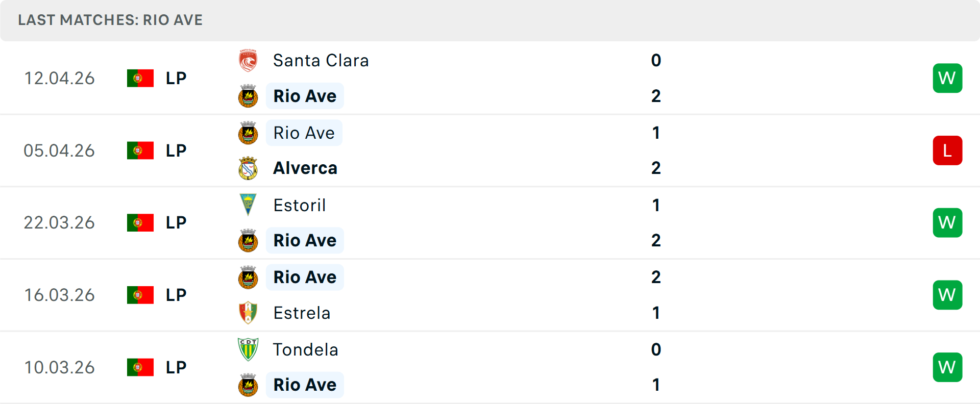Click Rio Ave name in Estrela match

pos(305,277)
